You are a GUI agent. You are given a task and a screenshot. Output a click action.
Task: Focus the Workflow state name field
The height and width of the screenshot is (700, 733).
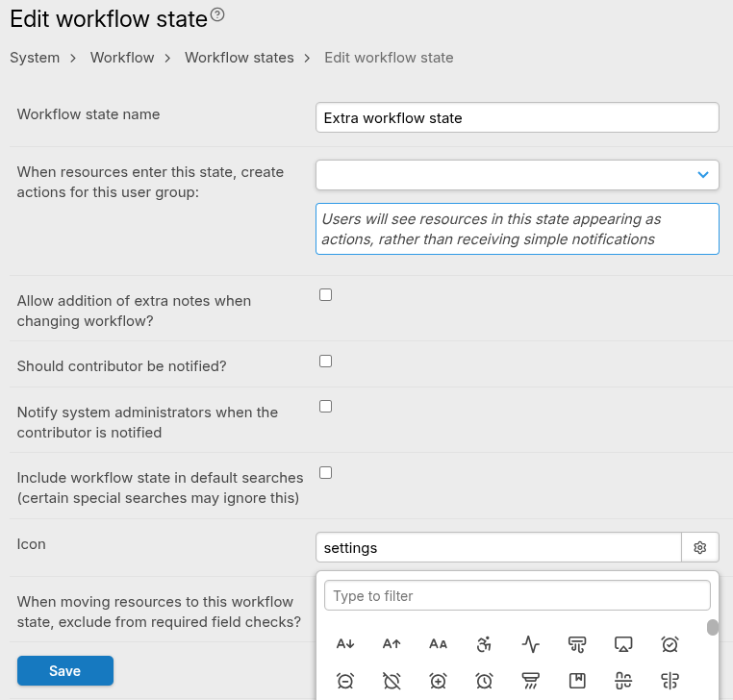pos(517,117)
